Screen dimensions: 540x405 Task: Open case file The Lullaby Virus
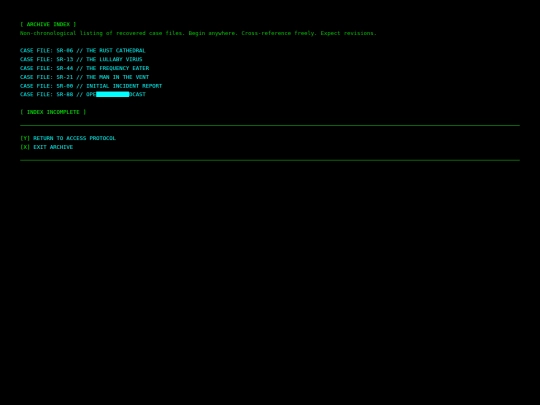(x=81, y=59)
